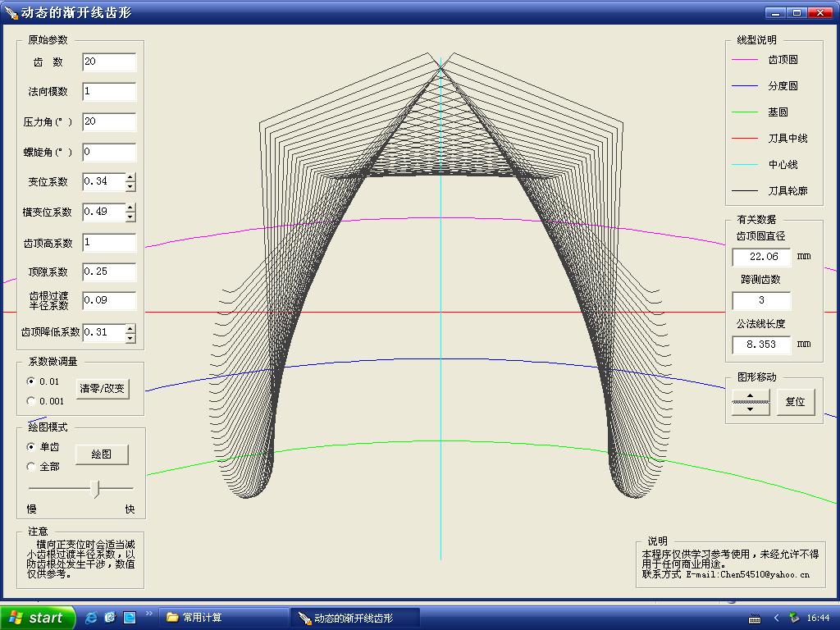Expand the quick launch chevron
Screen dimensions: 840x630
[x=149, y=614]
